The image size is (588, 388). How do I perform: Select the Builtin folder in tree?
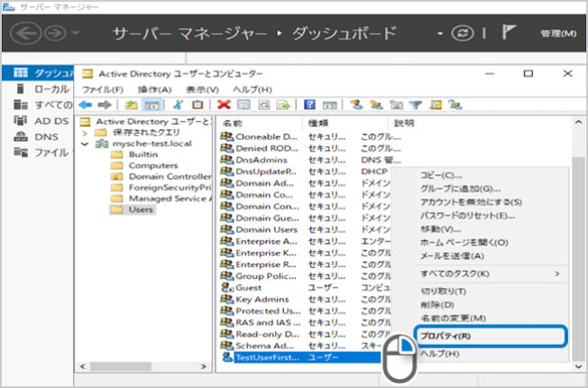[143, 154]
